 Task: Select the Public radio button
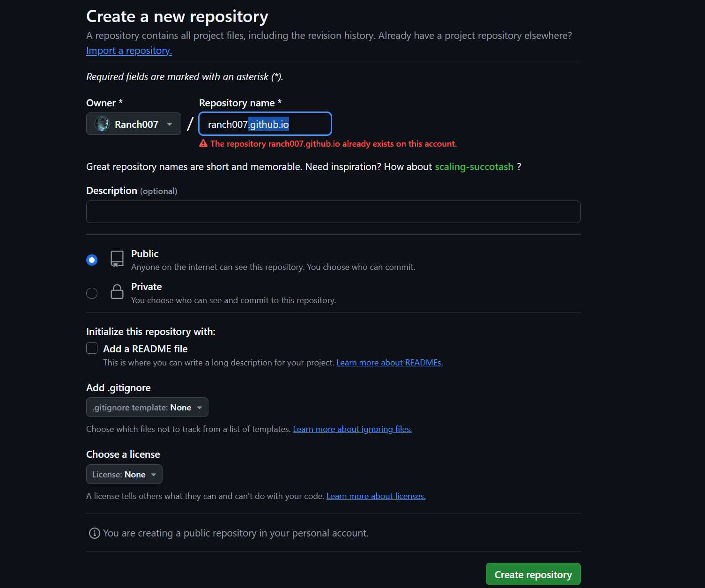tap(92, 260)
